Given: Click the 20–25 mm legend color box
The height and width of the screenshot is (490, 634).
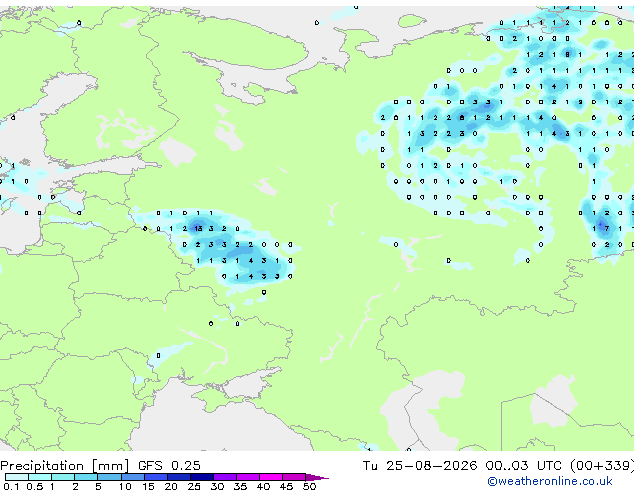Looking at the screenshot, I should point(178,477).
